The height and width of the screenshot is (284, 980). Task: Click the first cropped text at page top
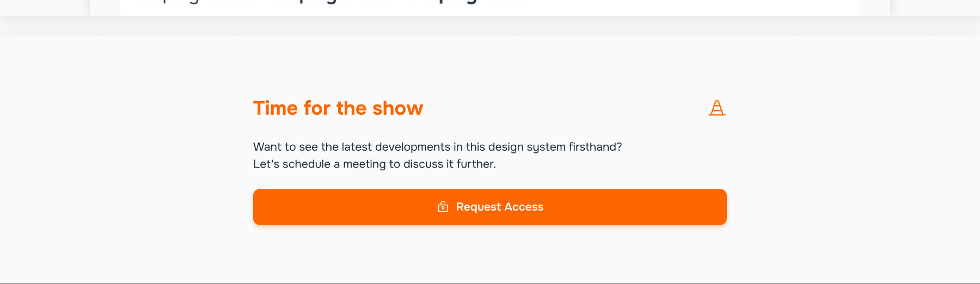(167, 2)
